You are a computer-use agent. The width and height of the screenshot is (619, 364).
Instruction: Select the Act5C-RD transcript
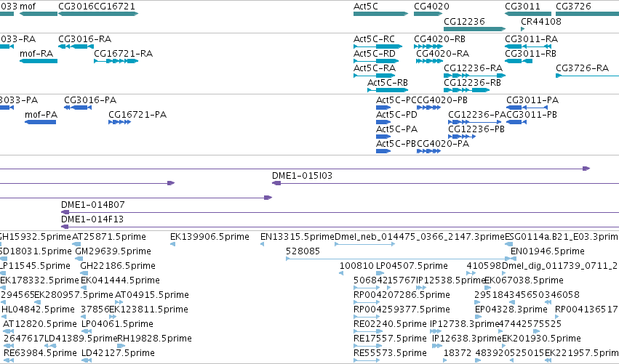pos(376,61)
